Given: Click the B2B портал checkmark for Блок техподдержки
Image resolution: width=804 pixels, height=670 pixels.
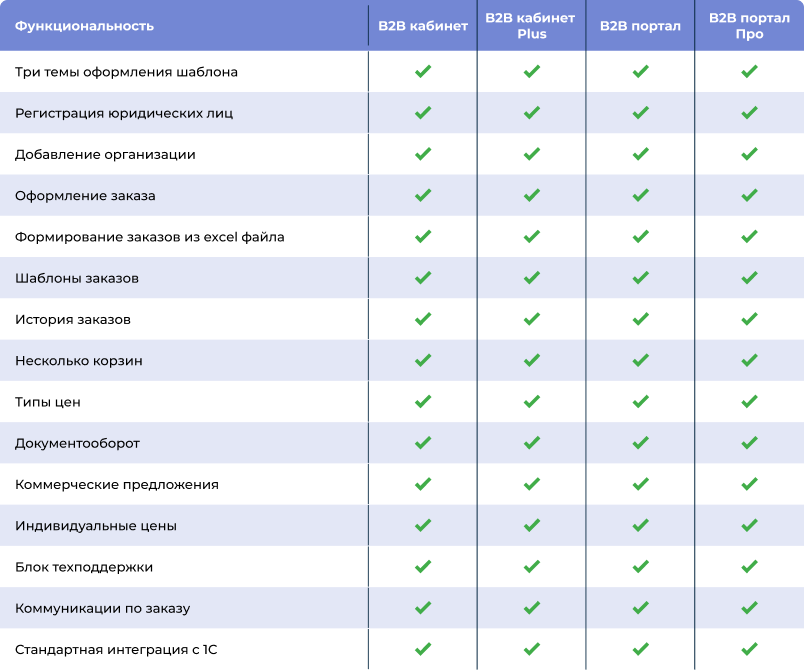Looking at the screenshot, I should pyautogui.click(x=640, y=567).
